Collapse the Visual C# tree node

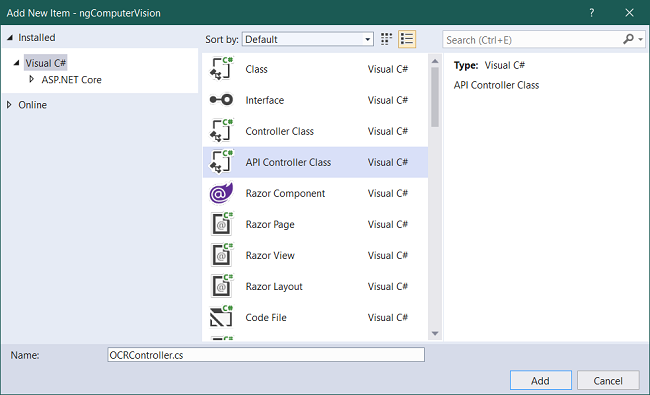coord(17,63)
